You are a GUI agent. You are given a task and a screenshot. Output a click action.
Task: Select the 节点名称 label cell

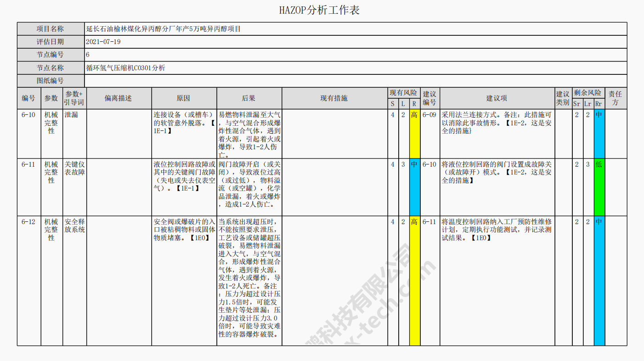pos(51,68)
